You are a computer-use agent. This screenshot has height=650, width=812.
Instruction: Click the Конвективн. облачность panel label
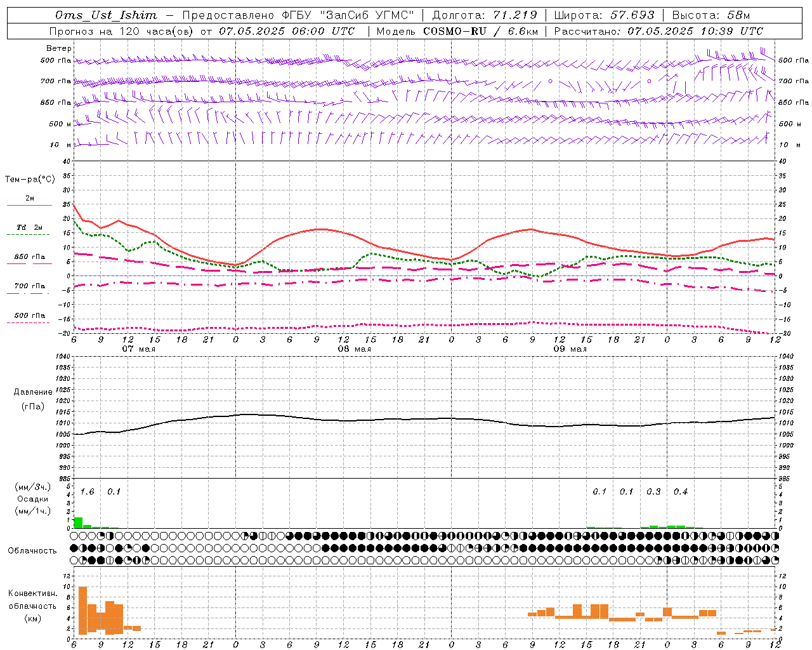[x=32, y=599]
